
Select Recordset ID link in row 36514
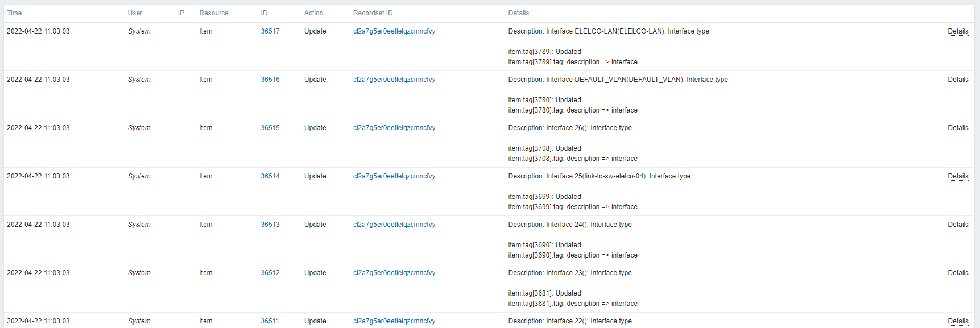pos(394,176)
